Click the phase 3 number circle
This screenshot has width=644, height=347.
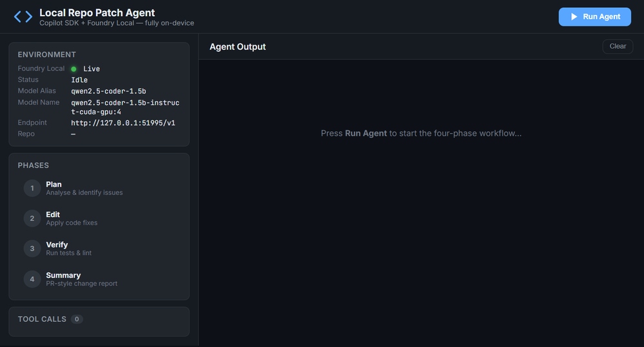click(x=32, y=249)
